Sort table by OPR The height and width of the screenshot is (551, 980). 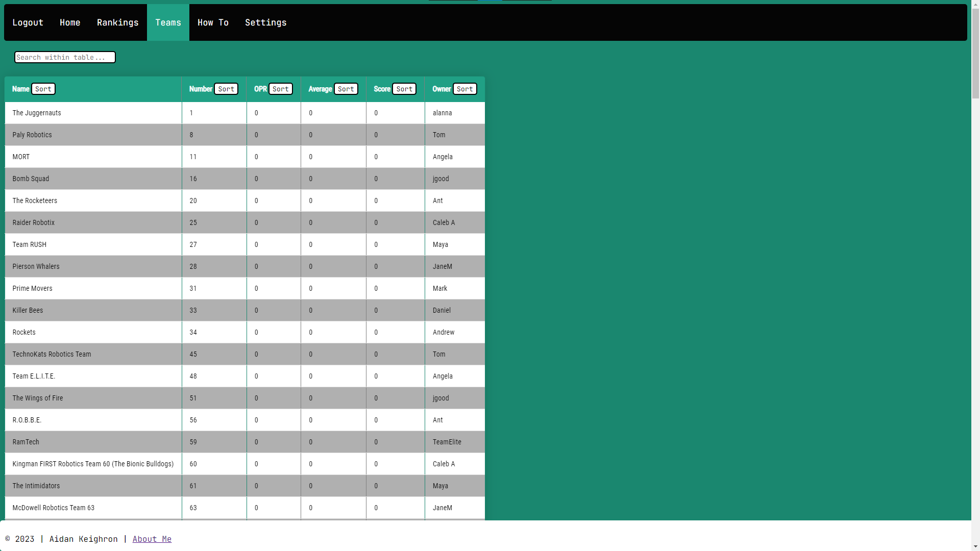pos(281,89)
